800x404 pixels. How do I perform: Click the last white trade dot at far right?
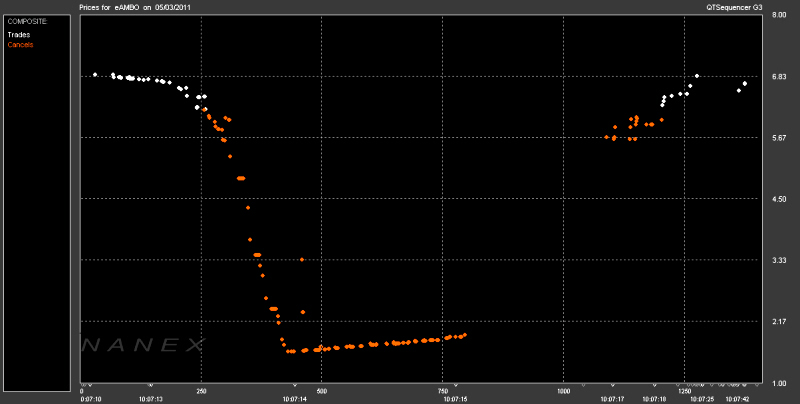tap(745, 83)
